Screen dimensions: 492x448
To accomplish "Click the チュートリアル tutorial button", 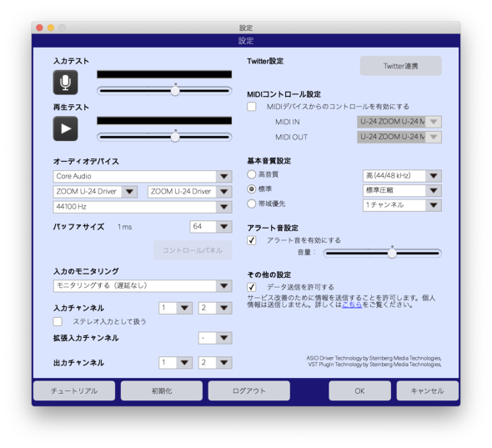I will tap(74, 391).
